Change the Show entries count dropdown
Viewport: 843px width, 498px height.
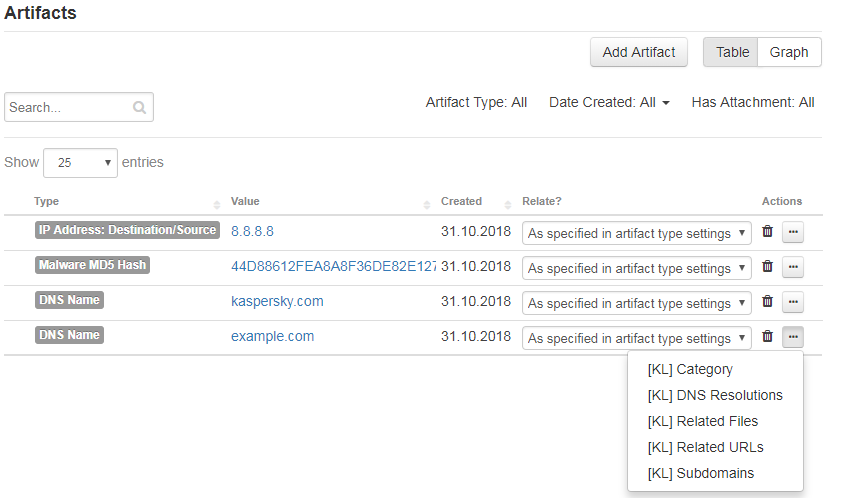(80, 162)
